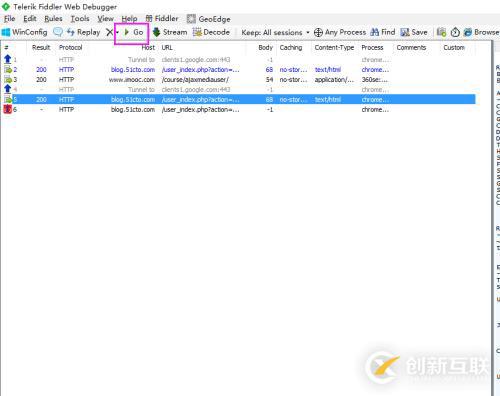This screenshot has width=500, height=396.
Task: Replay the selected sessions
Action: point(84,32)
